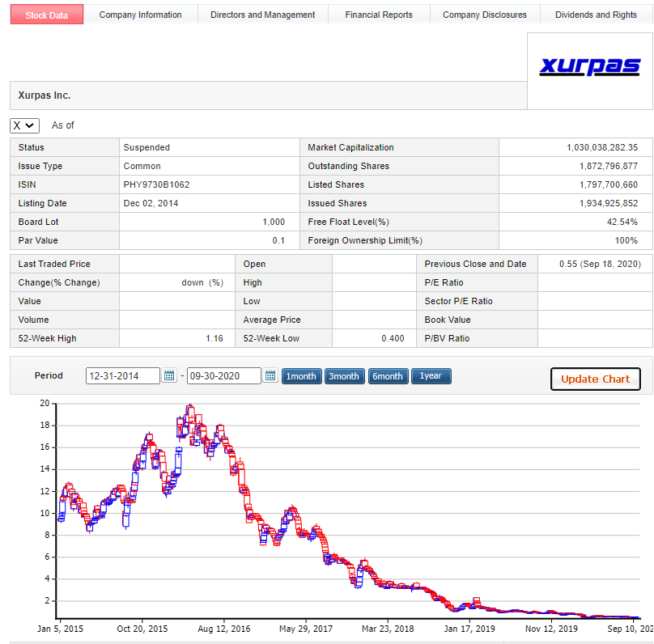Click the Aug 12, 2016 chart axis label

pos(224,629)
